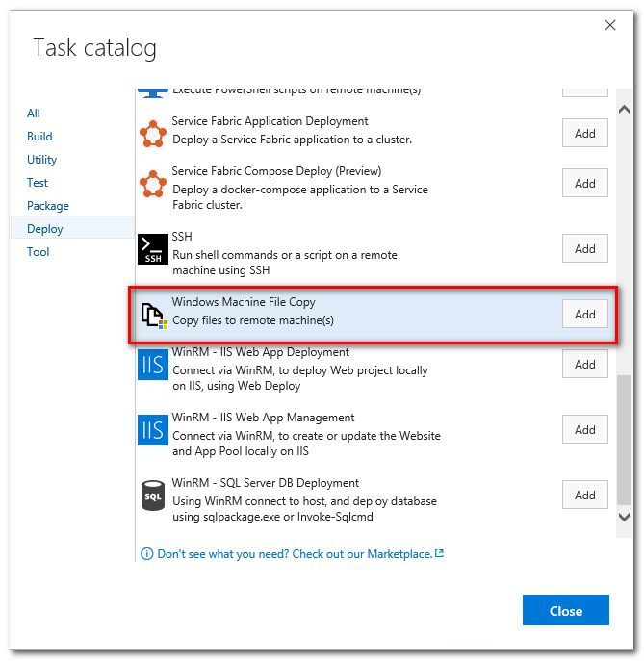Click the task list scrollbar thumb
Image resolution: width=644 pixels, height=661 pixels.
click(624, 440)
